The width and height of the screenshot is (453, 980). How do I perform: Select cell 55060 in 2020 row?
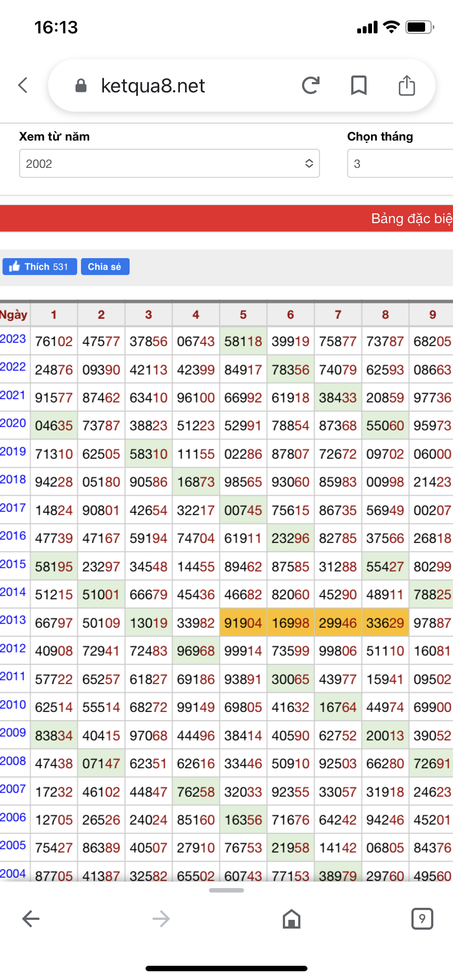tap(385, 425)
